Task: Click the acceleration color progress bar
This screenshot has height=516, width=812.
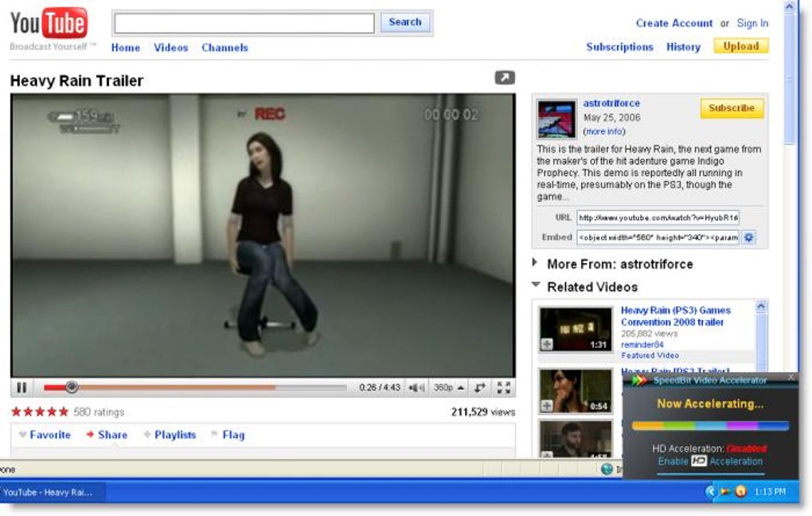Action: pos(710,426)
